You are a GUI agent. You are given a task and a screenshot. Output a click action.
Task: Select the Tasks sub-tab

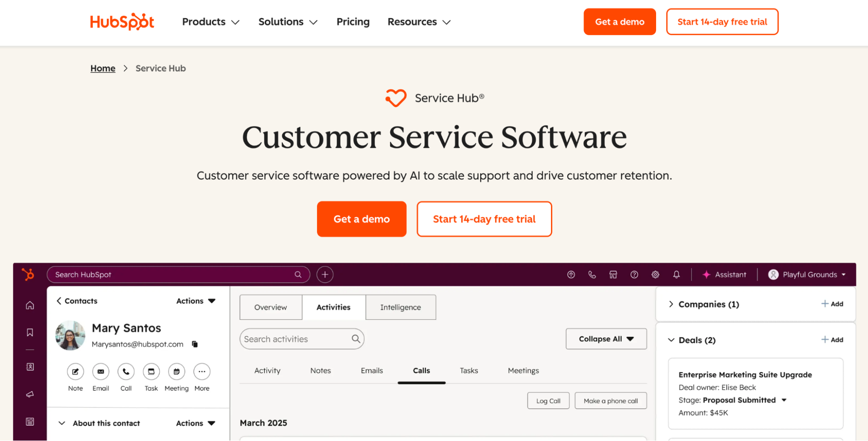point(469,371)
